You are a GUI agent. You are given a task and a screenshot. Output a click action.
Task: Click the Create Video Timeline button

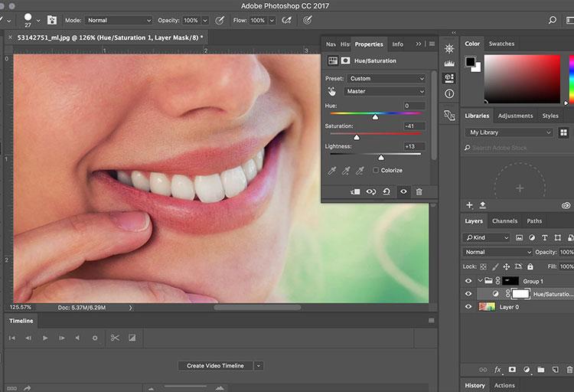tap(217, 366)
